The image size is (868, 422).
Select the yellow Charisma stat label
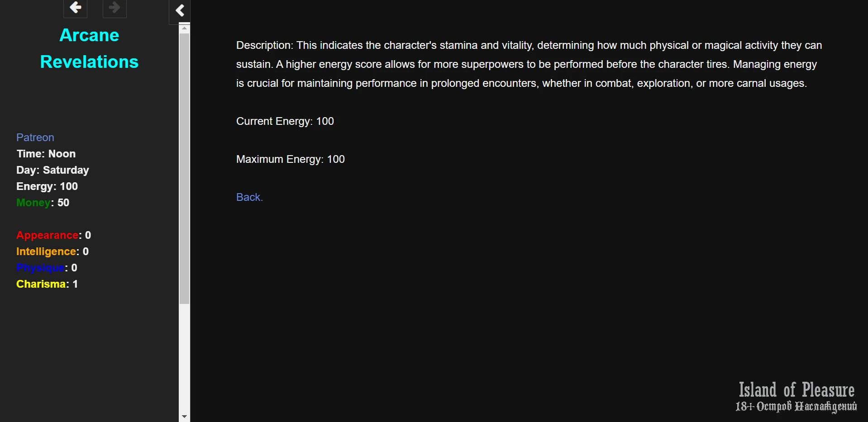click(x=41, y=284)
